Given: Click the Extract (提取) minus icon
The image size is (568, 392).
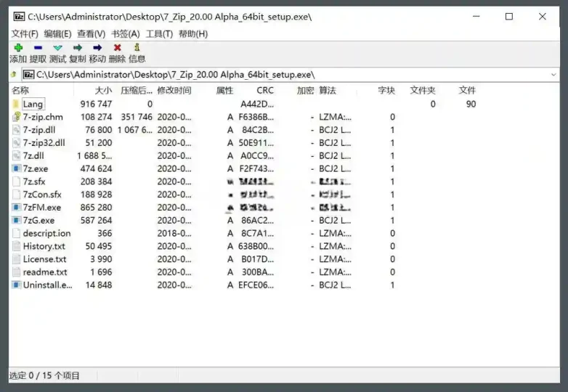Looking at the screenshot, I should pos(38,47).
